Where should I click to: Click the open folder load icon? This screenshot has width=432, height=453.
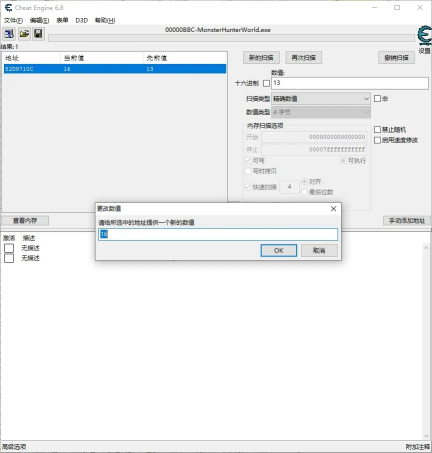tap(24, 34)
